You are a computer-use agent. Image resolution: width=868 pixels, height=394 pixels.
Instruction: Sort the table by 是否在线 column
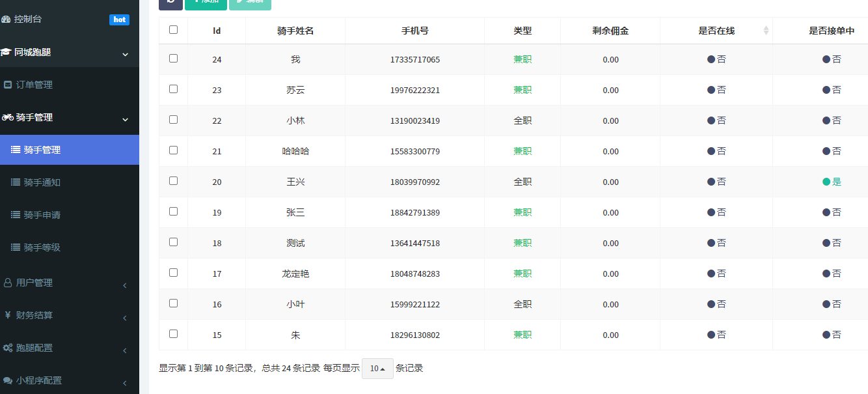(766, 31)
